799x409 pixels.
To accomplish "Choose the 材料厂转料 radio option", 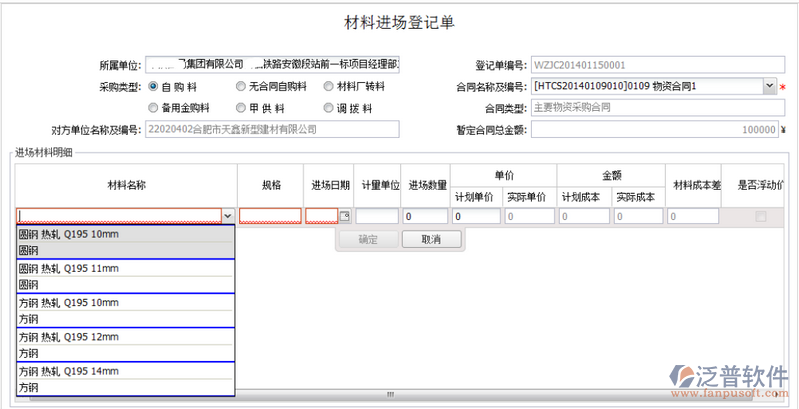I will (329, 86).
